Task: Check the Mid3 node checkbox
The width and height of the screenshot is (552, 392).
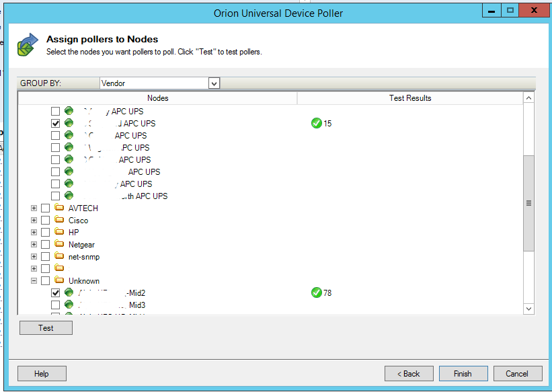Action: coord(55,305)
